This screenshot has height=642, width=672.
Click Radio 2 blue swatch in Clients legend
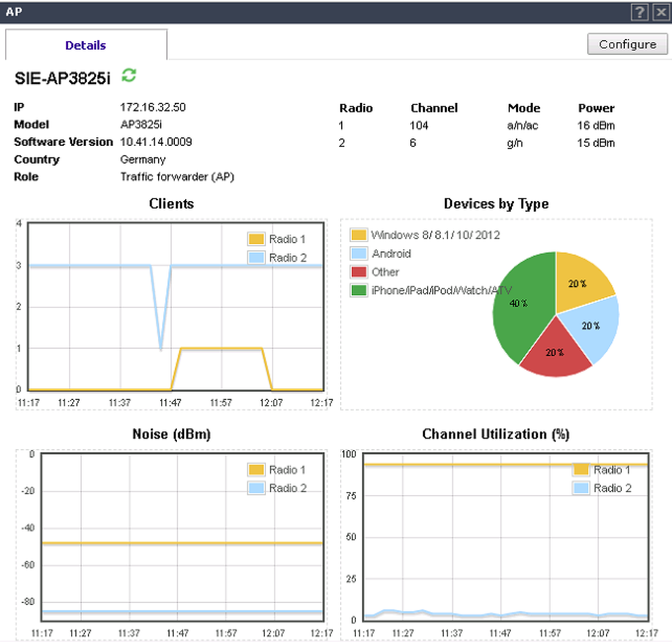[x=256, y=257]
